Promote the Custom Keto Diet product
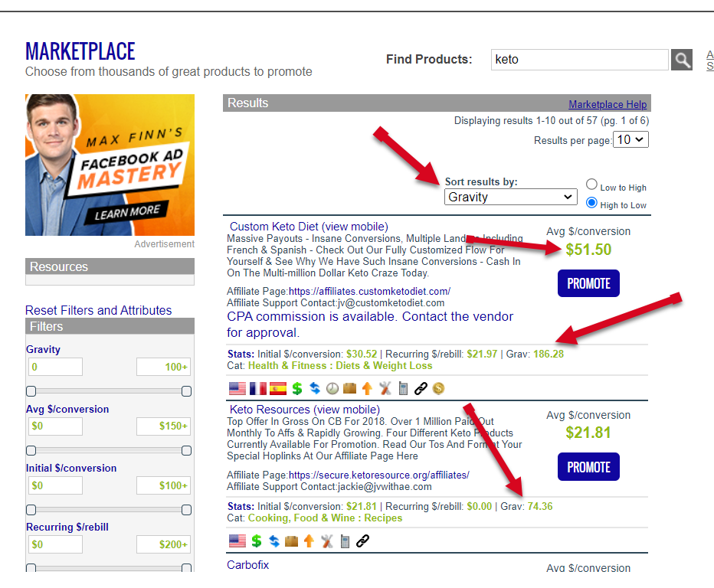Viewport: 714px width, 588px height. pos(588,283)
